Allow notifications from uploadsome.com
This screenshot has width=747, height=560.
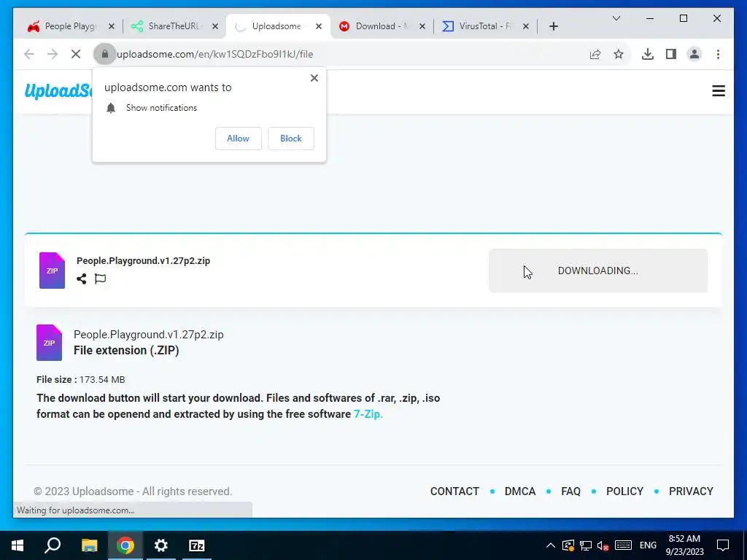[239, 138]
